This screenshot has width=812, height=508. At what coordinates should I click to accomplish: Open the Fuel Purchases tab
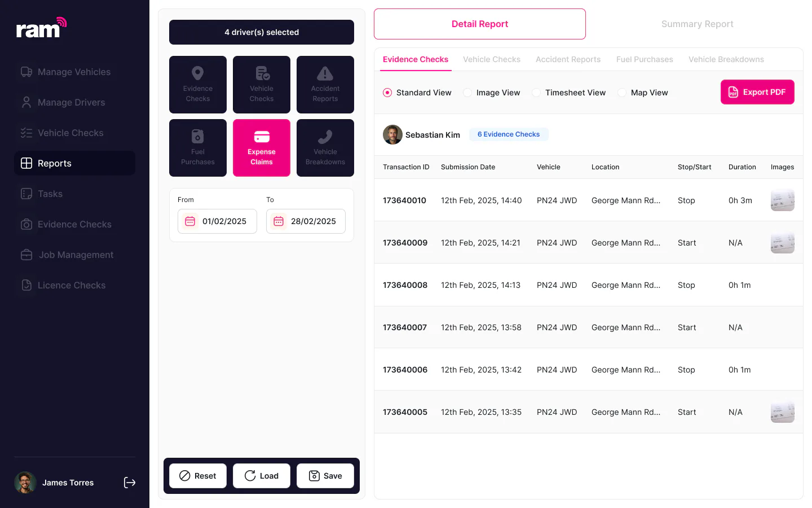[x=645, y=59]
